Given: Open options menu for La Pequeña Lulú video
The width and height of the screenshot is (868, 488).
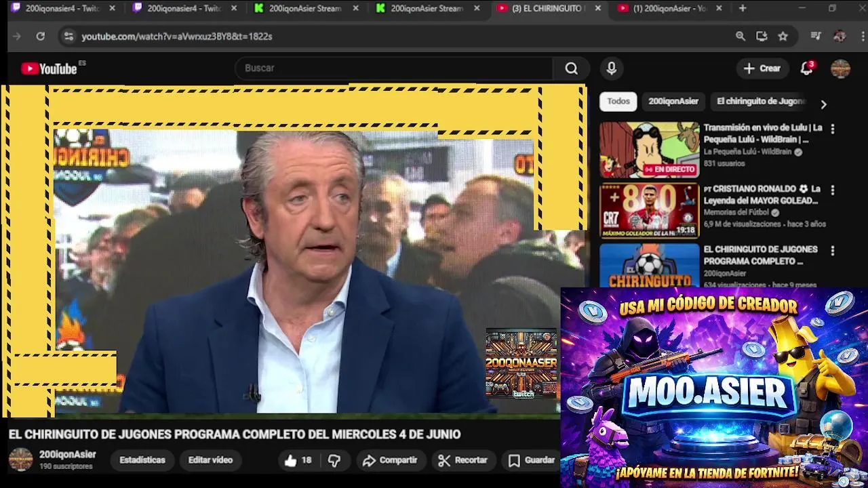Looking at the screenshot, I should pos(832,129).
